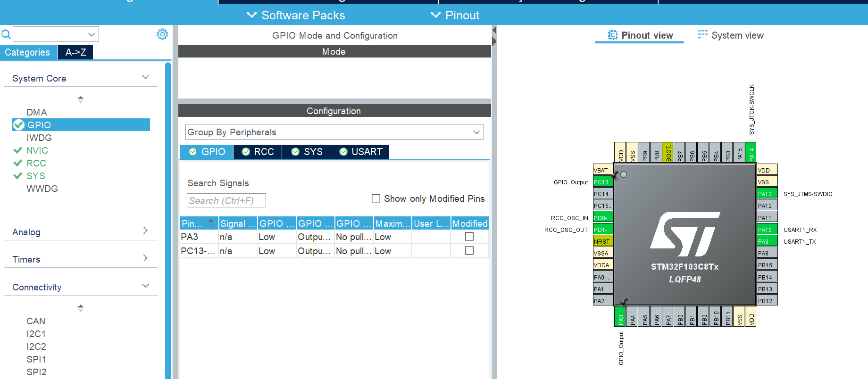Viewport: 868px width, 379px height.
Task: Click the NVIC green checkmark icon
Action: click(x=18, y=150)
